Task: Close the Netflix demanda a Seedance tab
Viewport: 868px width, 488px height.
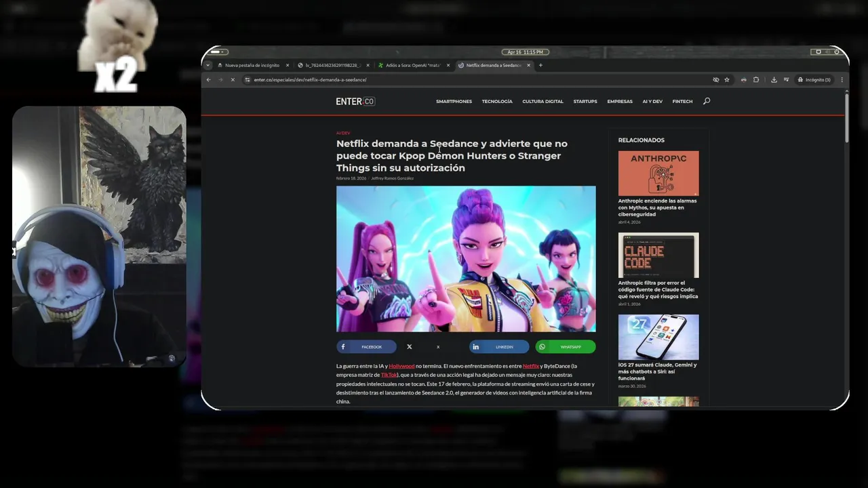Action: click(x=529, y=66)
